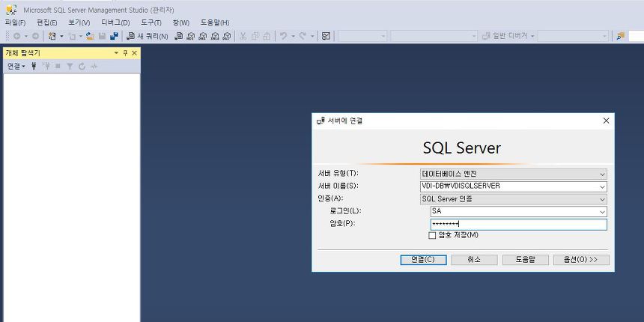Screen dimensions: 644x322
Task: Open the 파일(F) menu
Action: click(x=15, y=22)
